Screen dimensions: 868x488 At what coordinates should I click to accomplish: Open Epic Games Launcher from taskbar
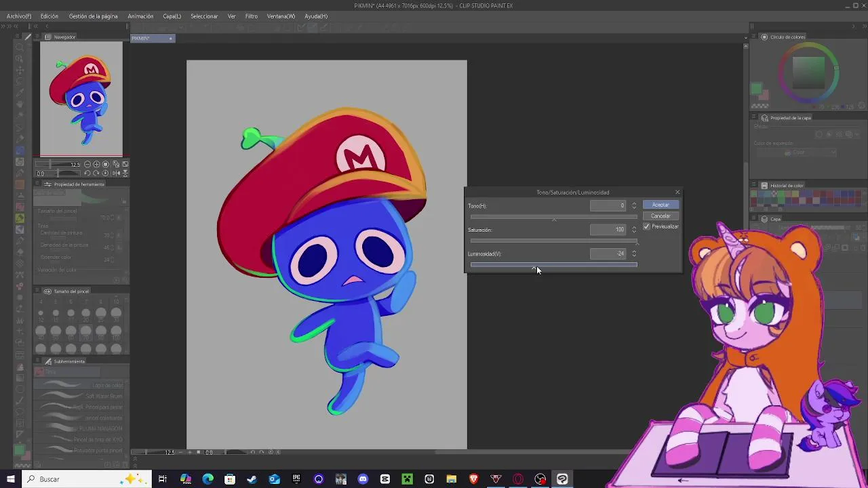pos(296,479)
